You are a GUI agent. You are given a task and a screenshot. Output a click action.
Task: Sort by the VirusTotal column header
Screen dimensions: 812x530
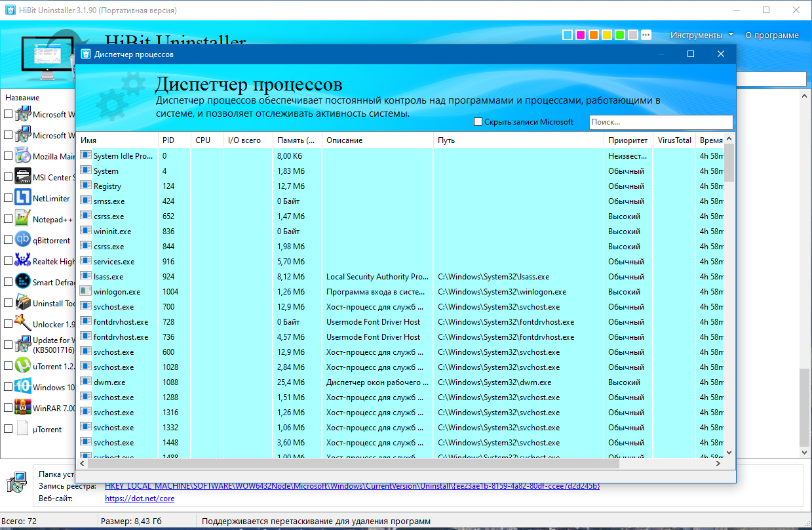[x=674, y=140]
